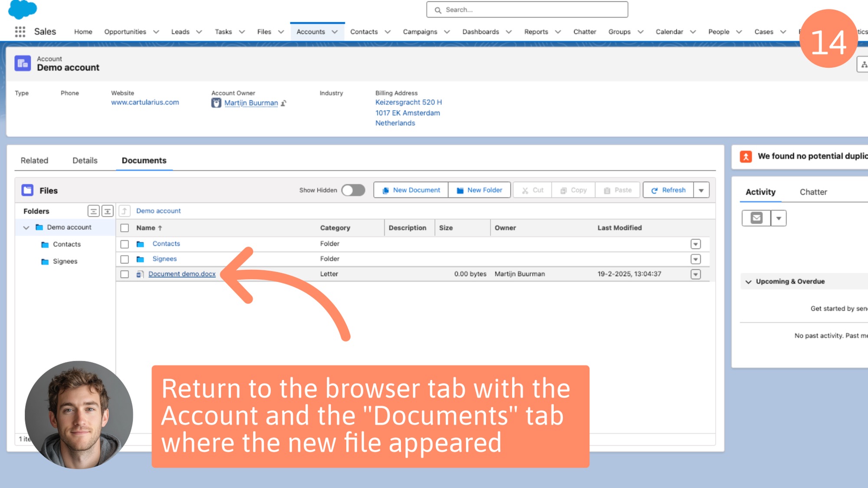Click the Account Owner avatar icon
The width and height of the screenshot is (868, 488).
(x=216, y=103)
